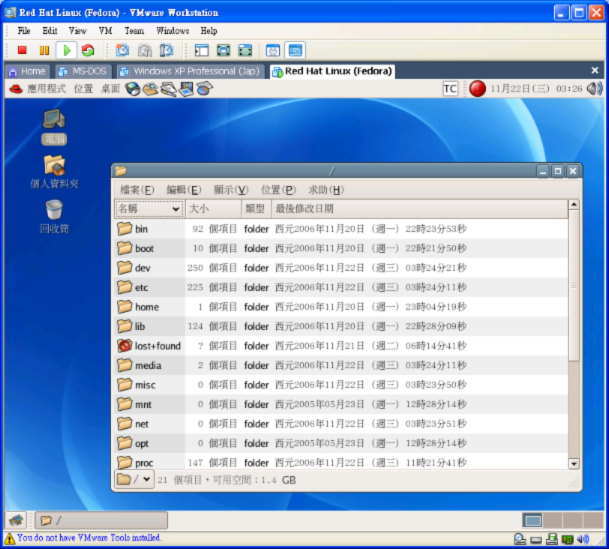Screen dimensions: 609x549
Task: Click the red Power Off VM button
Action: tap(22, 50)
